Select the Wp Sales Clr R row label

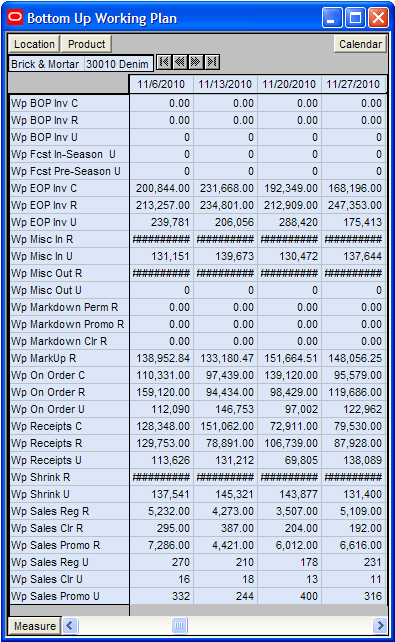coord(69,528)
